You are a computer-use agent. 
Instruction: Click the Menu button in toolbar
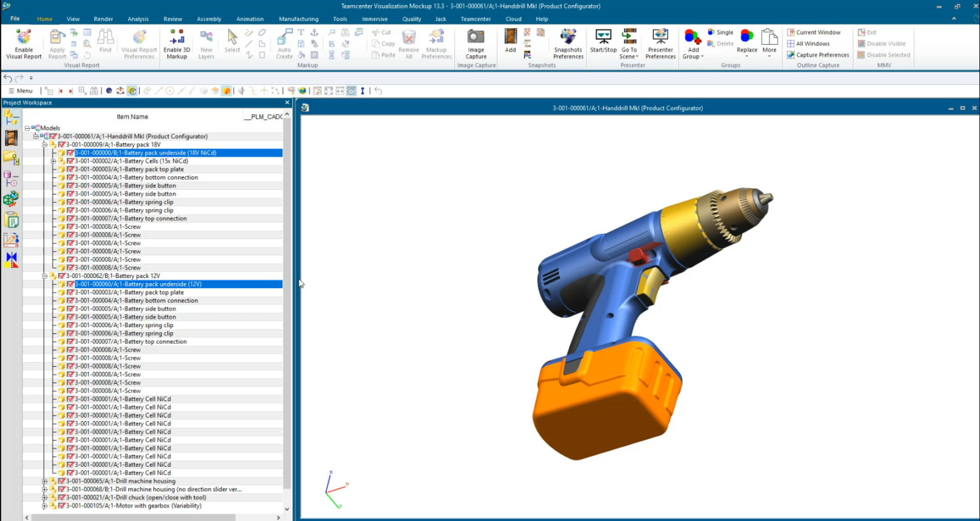point(20,91)
